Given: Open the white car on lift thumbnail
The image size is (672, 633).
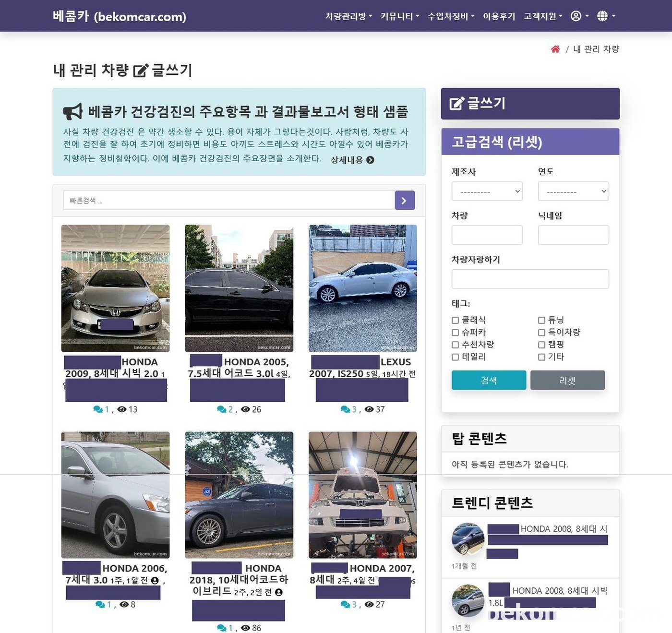Looking at the screenshot, I should tap(363, 495).
